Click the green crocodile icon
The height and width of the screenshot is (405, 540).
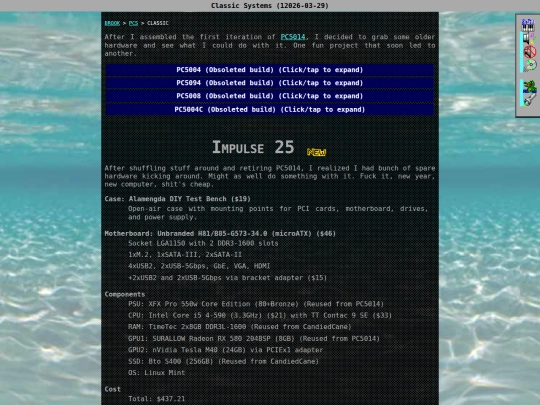(x=529, y=86)
